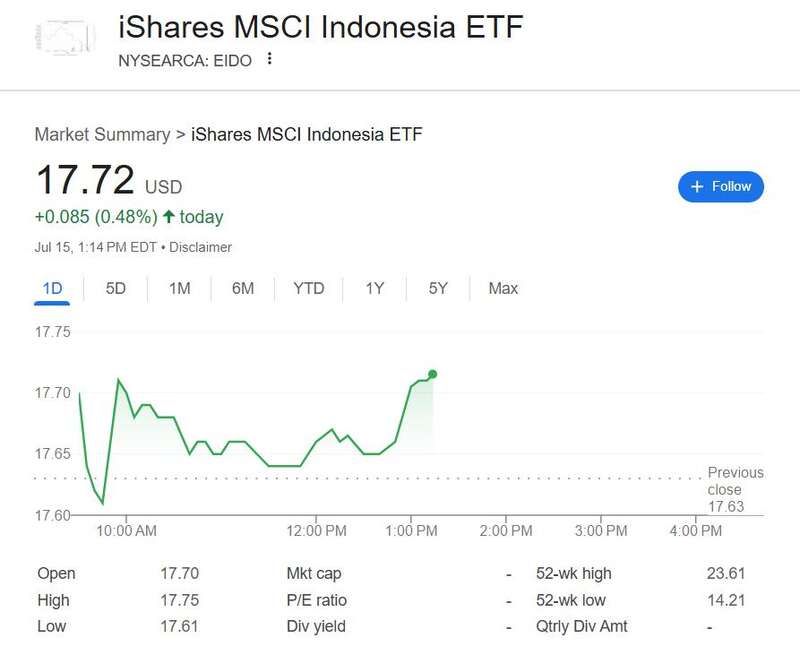The image size is (800, 655).
Task: Click the 12:00 PM axis marker
Action: coord(316,531)
